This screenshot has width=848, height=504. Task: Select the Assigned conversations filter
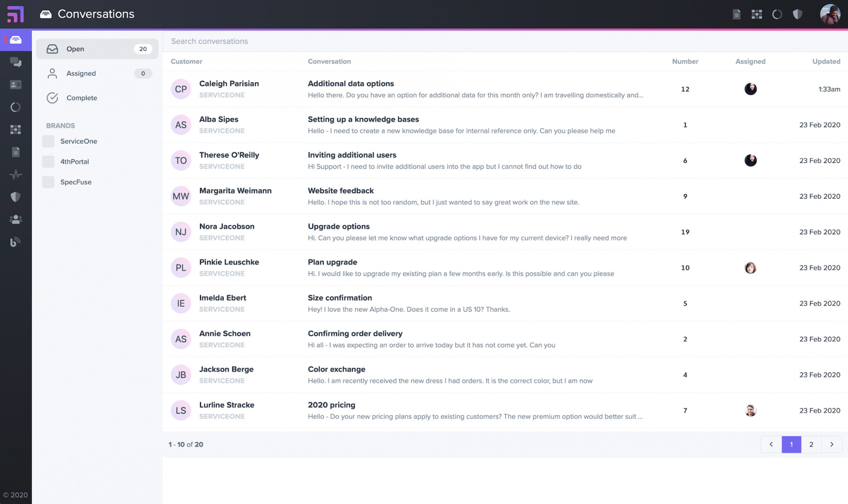(97, 73)
